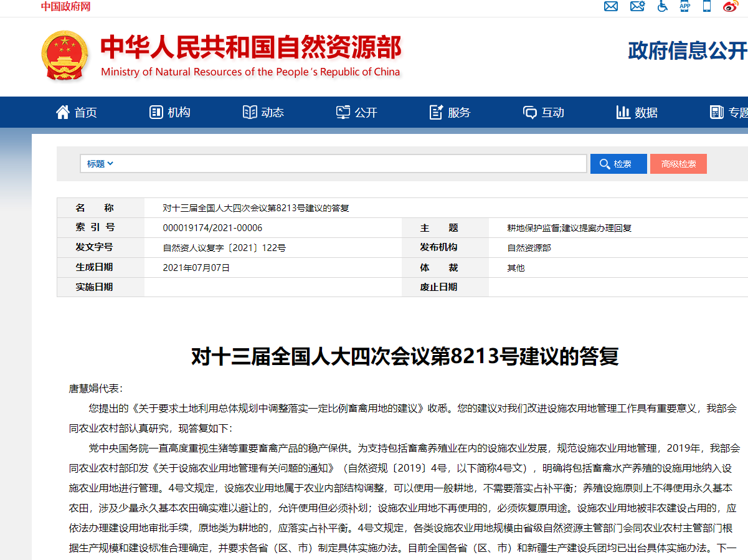748x560 pixels.
Task: Open the 动态 navigation menu item
Action: pyautogui.click(x=263, y=112)
